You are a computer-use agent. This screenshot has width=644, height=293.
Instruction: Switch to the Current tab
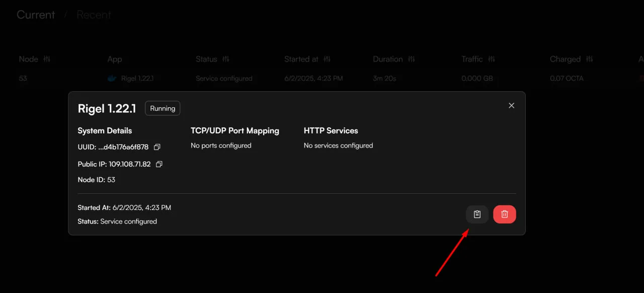tap(36, 15)
